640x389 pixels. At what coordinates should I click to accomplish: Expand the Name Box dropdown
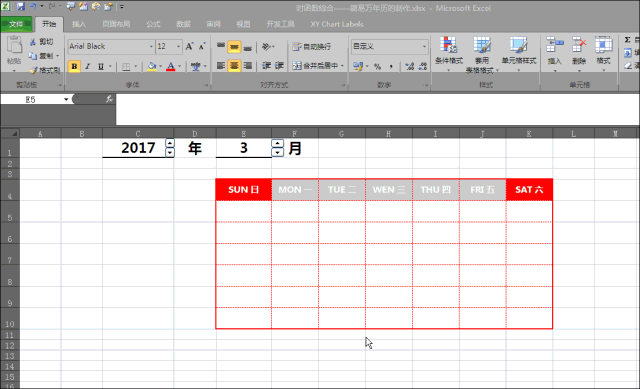tap(66, 99)
